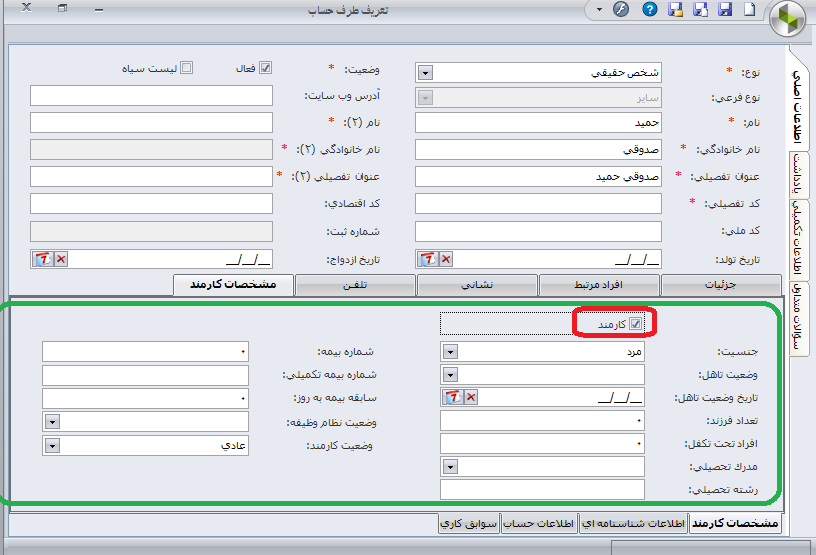
Task: Expand the مدرک تحصیلی dropdown
Action: pos(450,466)
